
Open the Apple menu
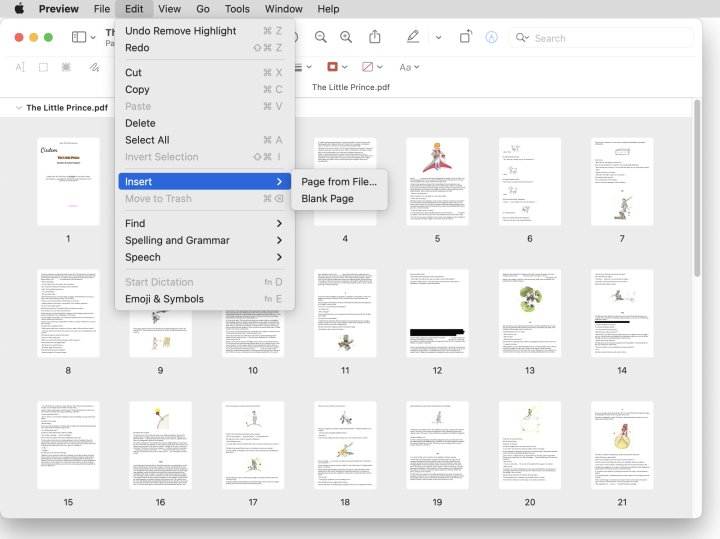pos(19,9)
